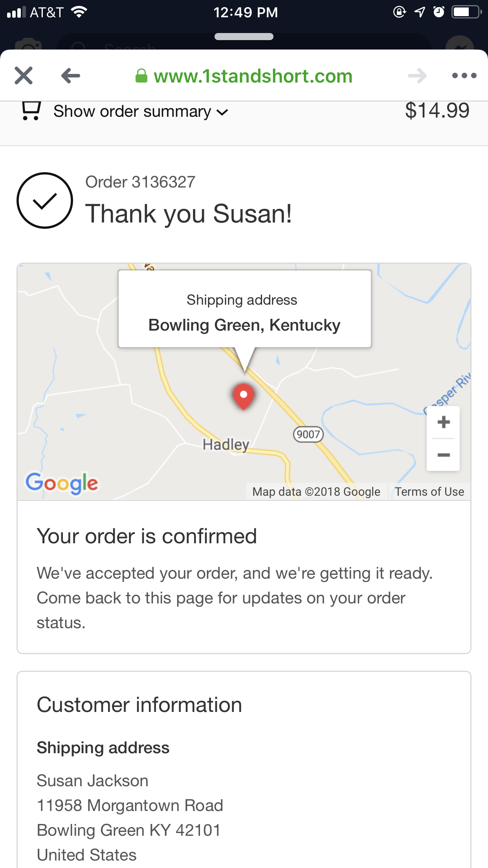Click the $14.99 order total
The image size is (488, 868).
437,110
